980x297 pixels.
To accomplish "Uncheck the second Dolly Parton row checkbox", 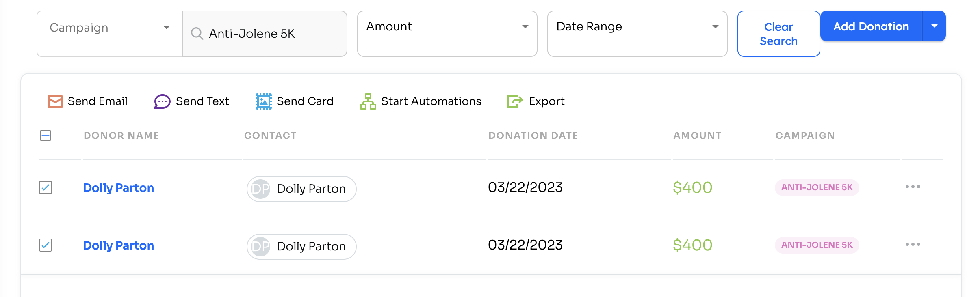I will click(x=46, y=245).
